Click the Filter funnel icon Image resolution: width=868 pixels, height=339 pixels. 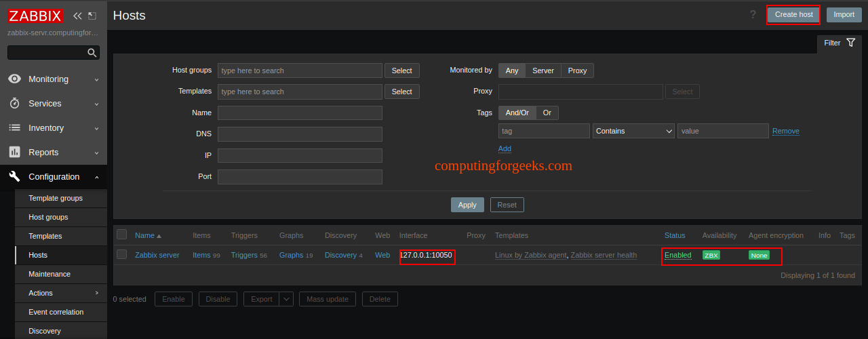[851, 43]
